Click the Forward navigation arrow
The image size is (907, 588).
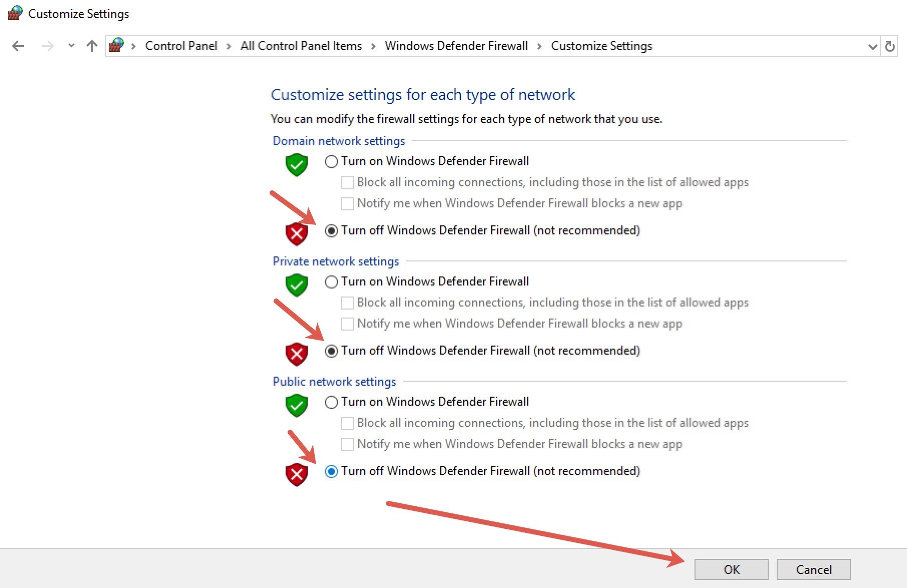tap(48, 46)
